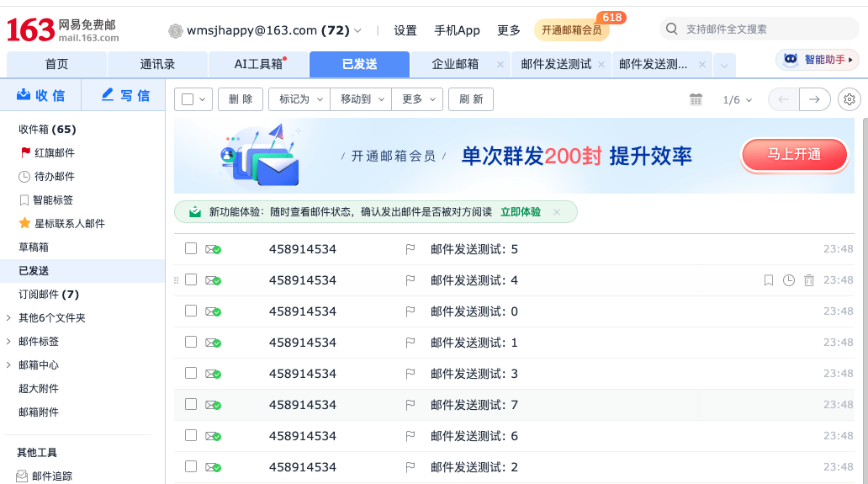Toggle the select-all checkbox in toolbar
The width and height of the screenshot is (868, 484).
click(188, 99)
